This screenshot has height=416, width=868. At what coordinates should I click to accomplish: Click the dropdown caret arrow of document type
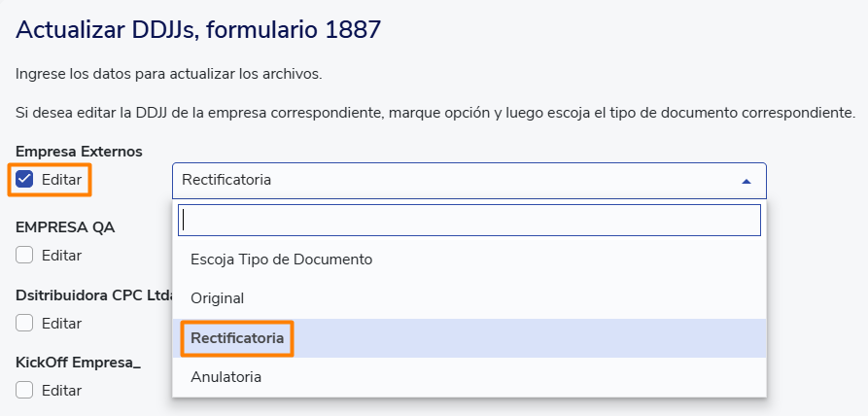pyautogui.click(x=746, y=181)
